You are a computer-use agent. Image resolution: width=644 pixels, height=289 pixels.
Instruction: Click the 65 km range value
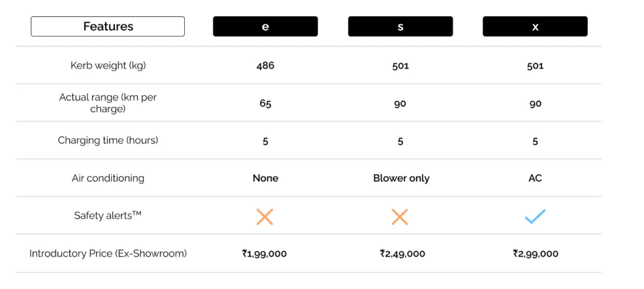pos(265,104)
